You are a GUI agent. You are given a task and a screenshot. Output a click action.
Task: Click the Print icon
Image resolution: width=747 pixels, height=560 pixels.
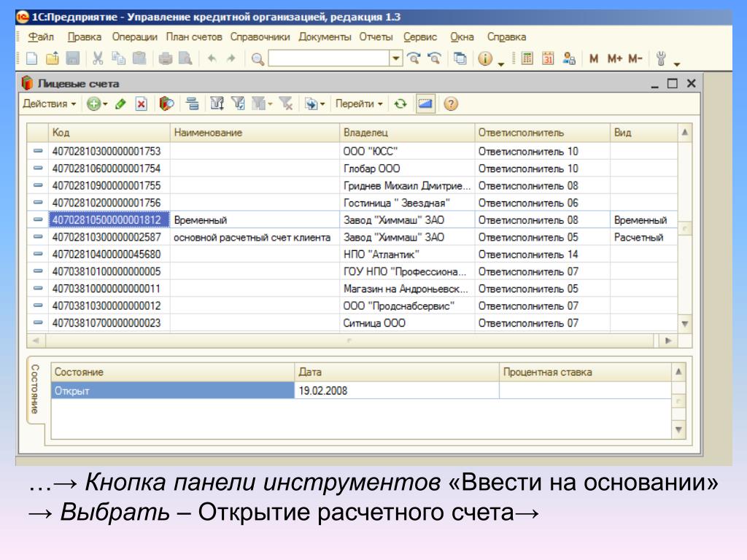pos(166,58)
